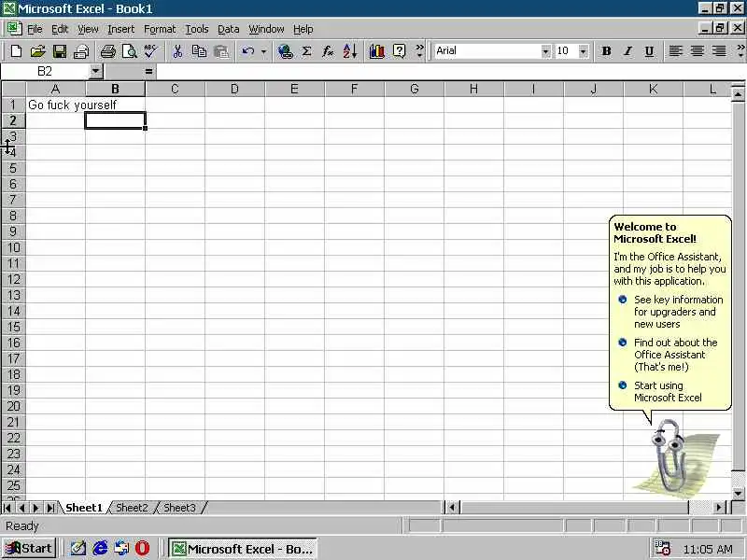The image size is (747, 560).
Task: Insert a hyperlink using the globe icon
Action: pos(286,51)
